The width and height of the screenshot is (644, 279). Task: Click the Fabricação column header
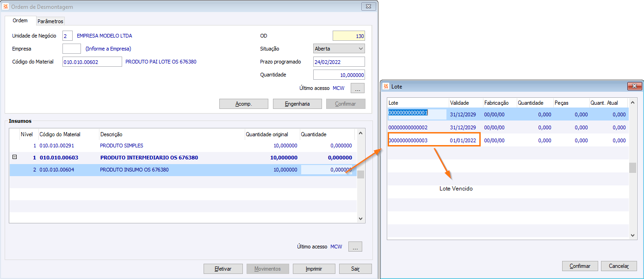(500, 103)
